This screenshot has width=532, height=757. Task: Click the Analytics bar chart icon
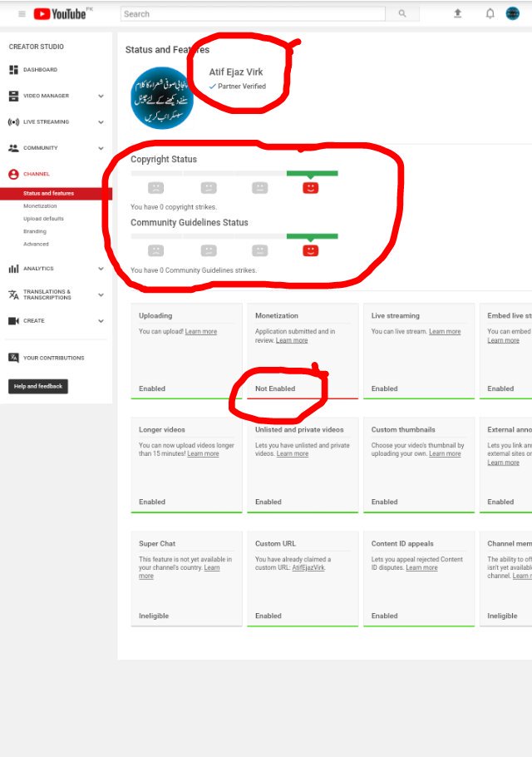tap(13, 269)
